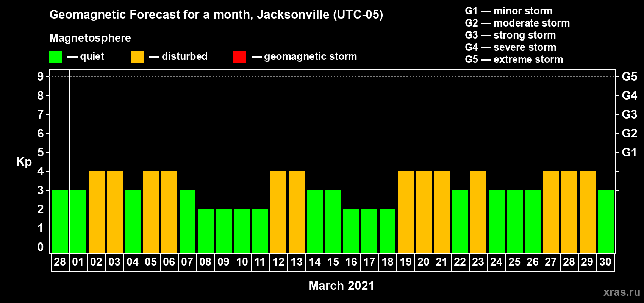Image resolution: width=644 pixels, height=303 pixels.
Task: Select the green bar for March 07
Action: (188, 221)
